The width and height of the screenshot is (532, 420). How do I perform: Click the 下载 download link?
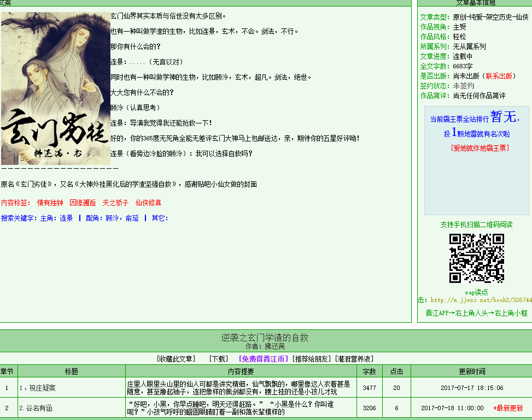(x=219, y=359)
